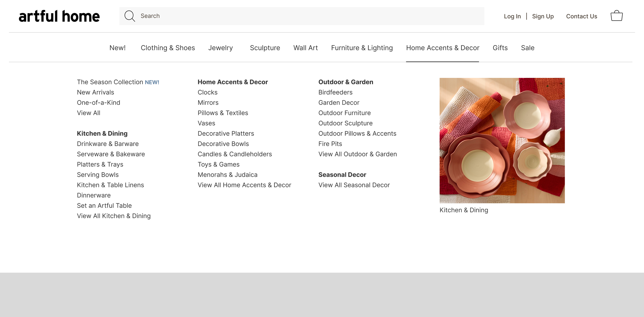Image resolution: width=644 pixels, height=317 pixels.
Task: Open the Furniture & Lighting menu
Action: pos(362,48)
